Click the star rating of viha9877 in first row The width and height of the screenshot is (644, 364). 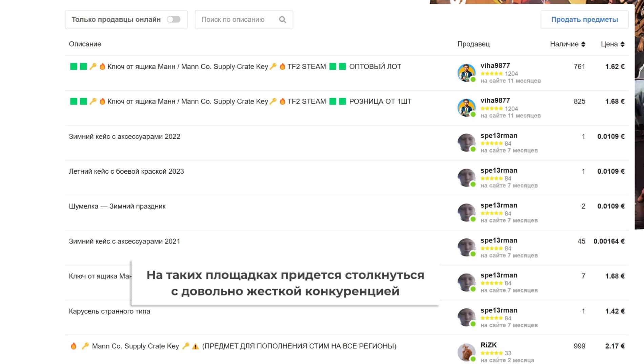pos(491,74)
